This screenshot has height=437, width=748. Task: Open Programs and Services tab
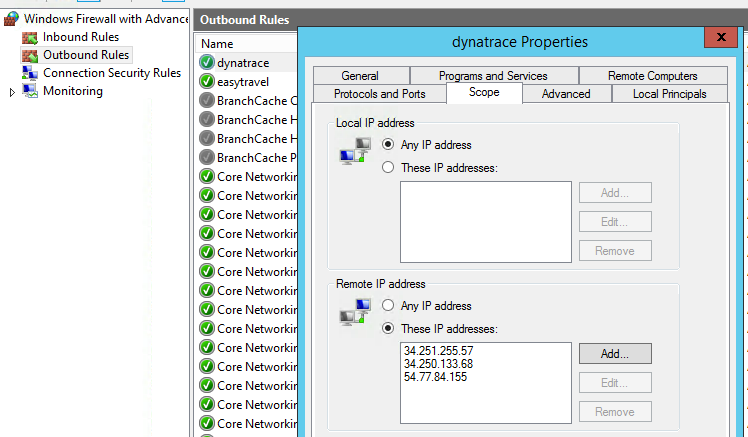(x=493, y=76)
